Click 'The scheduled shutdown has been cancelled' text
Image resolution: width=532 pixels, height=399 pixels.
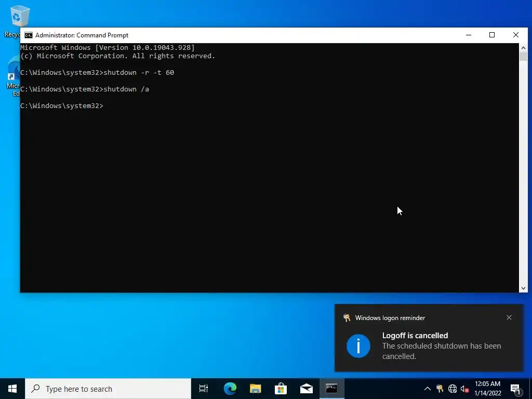[x=442, y=351]
